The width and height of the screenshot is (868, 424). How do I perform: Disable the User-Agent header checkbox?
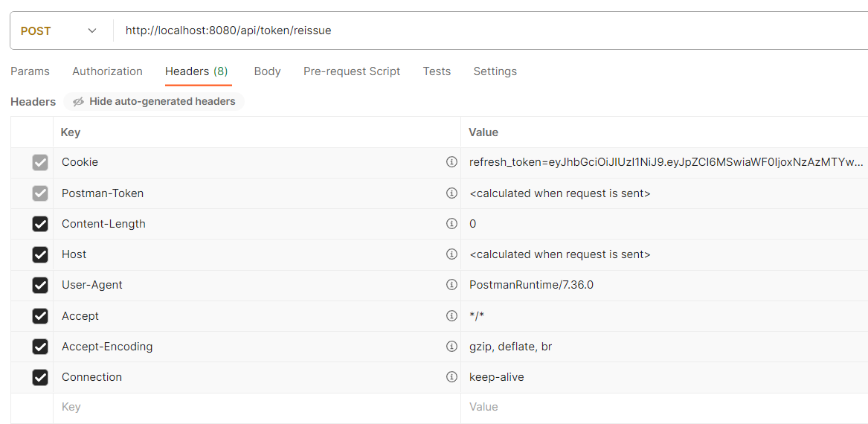tap(40, 285)
